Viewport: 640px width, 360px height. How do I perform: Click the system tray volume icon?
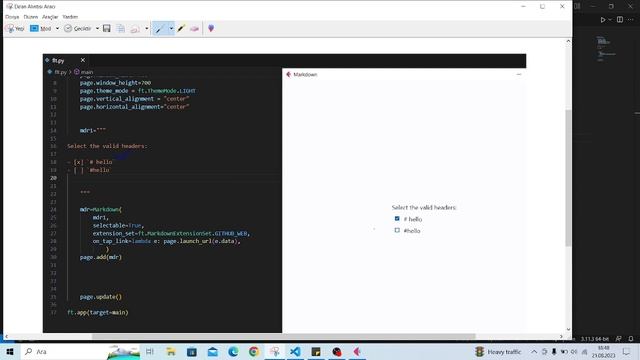pos(574,351)
